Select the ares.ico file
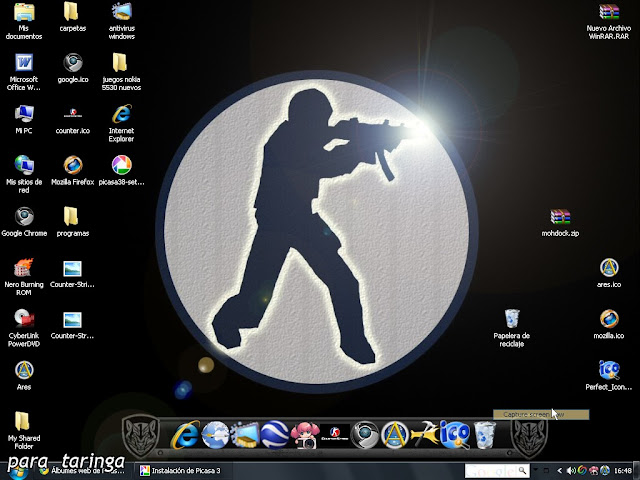This screenshot has height=480, width=640. 609,273
